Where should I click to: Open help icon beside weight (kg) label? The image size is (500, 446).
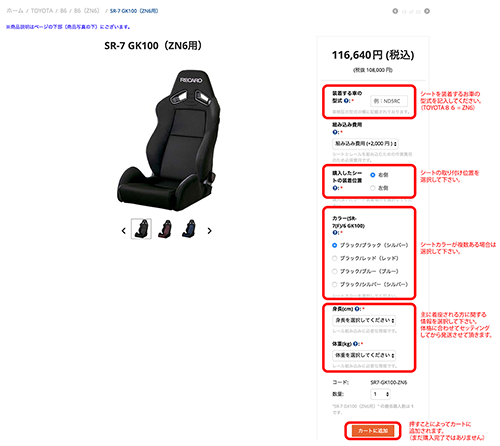pos(356,344)
